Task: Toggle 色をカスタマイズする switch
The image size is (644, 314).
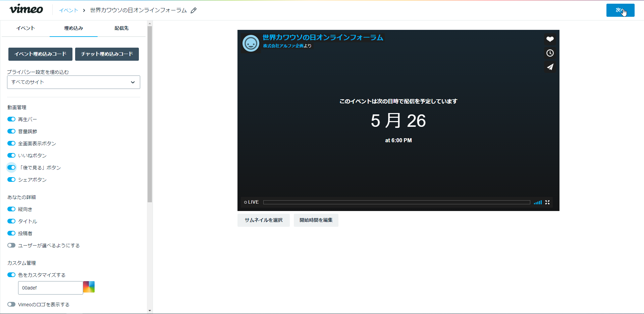Action: pos(11,275)
